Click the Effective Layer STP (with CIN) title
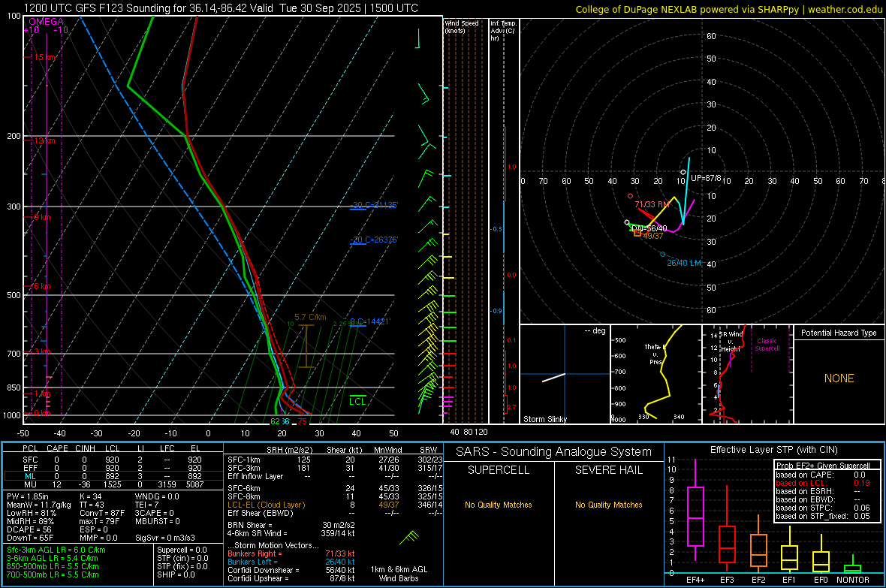This screenshot has height=588, width=886. click(x=773, y=450)
